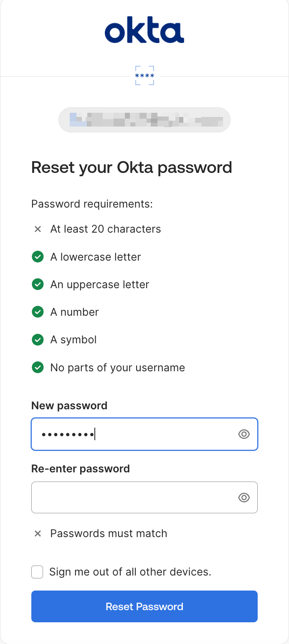Click the green check beside A number

38,312
